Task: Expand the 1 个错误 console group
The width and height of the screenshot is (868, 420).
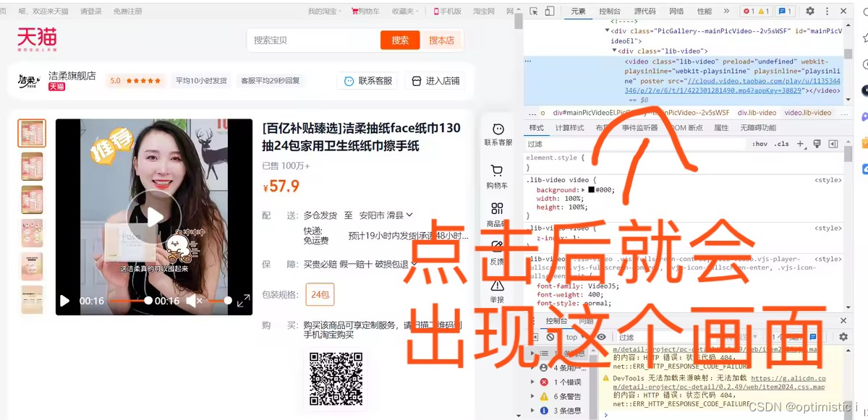Action: coord(533,382)
